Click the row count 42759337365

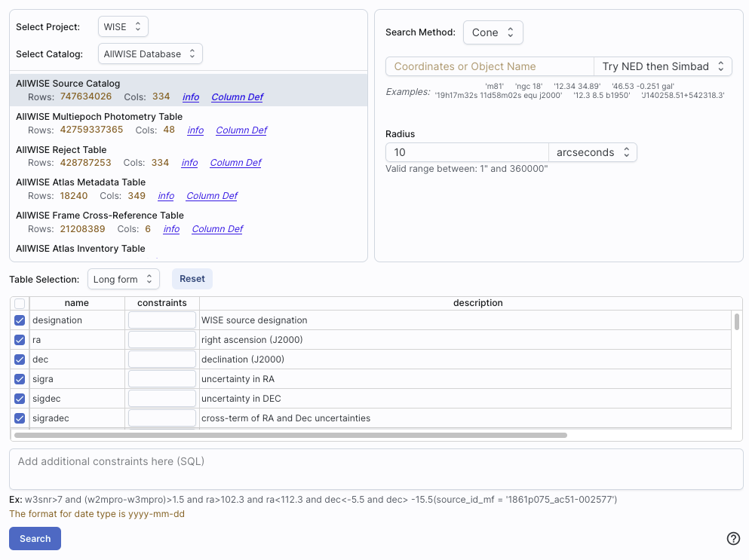point(92,130)
